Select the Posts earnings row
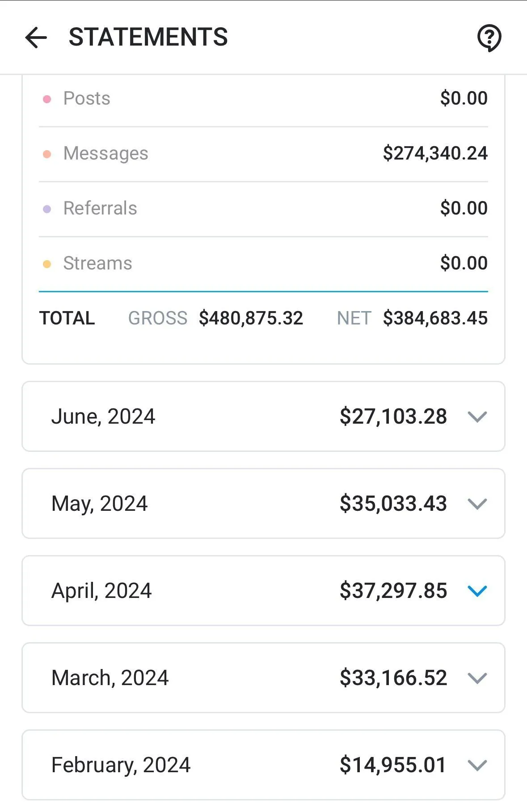This screenshot has height=812, width=527. (x=263, y=99)
